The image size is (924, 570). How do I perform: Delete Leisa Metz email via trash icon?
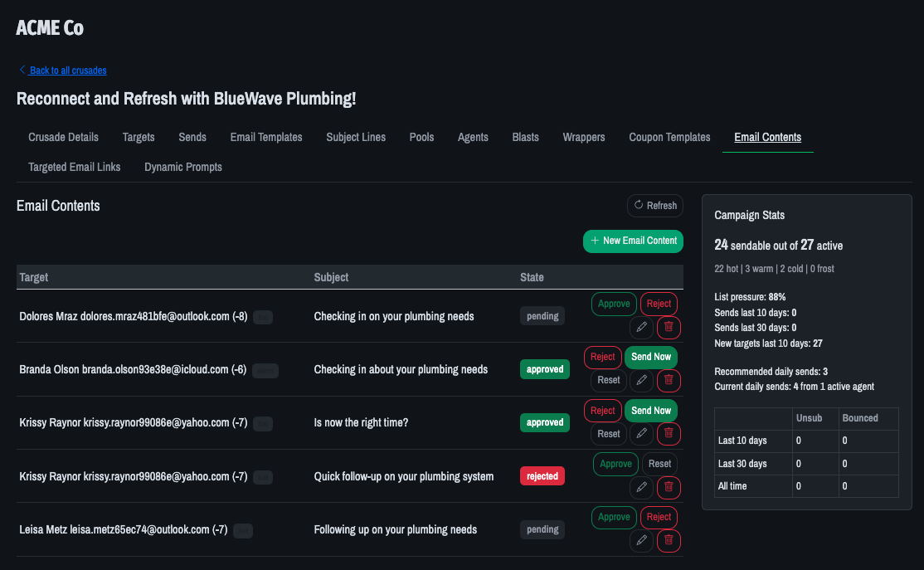point(669,540)
